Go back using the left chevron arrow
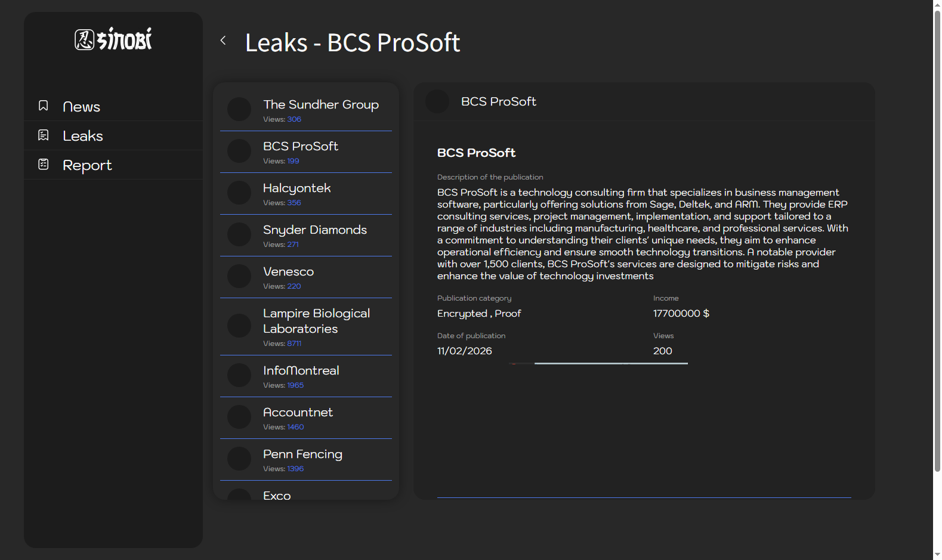Screen dimensions: 942x560 [x=223, y=41]
